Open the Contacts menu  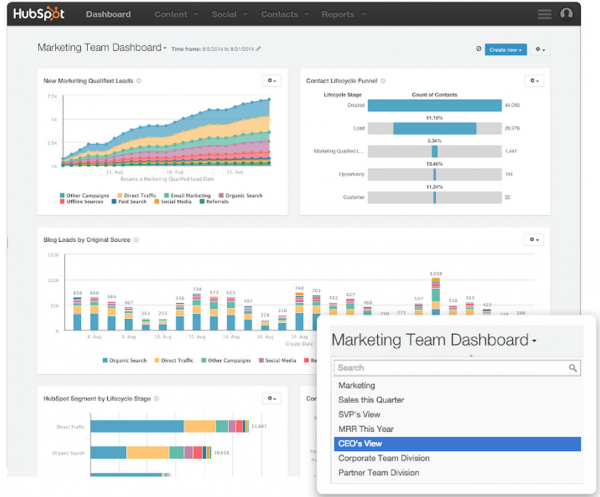point(285,14)
